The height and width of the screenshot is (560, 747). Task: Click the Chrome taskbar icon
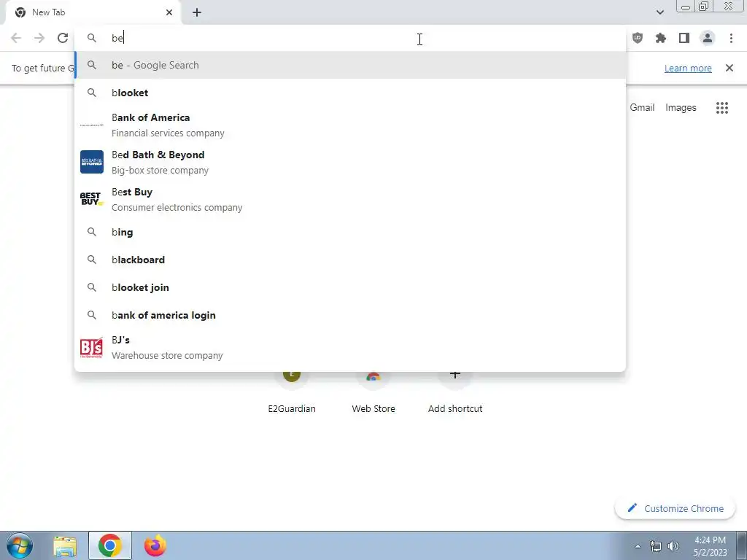110,545
